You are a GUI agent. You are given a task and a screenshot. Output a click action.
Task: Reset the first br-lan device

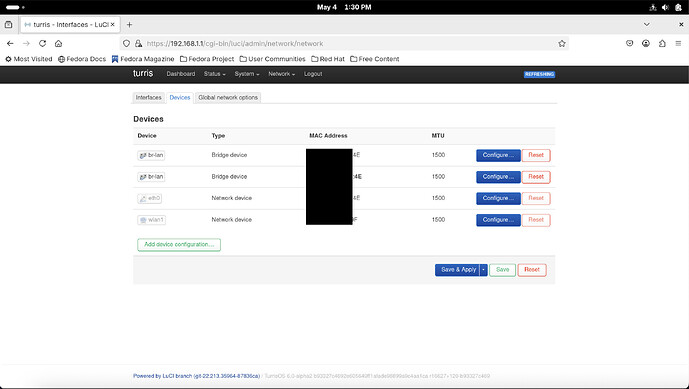(536, 155)
